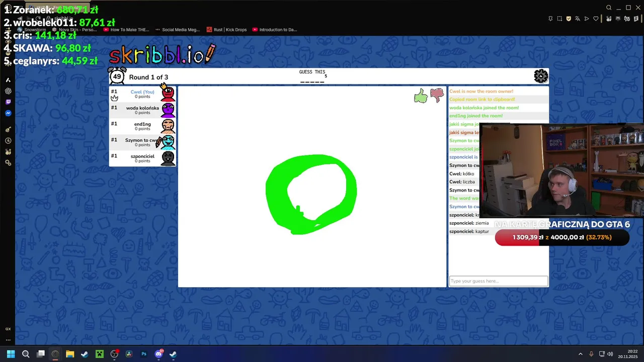Select player end1ng in player list

coord(142,126)
